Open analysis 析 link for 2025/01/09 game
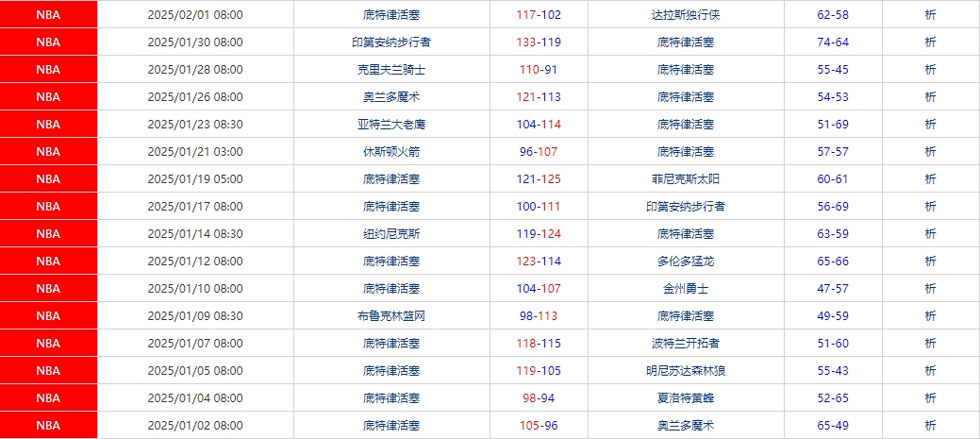980x439 pixels. pos(931,316)
